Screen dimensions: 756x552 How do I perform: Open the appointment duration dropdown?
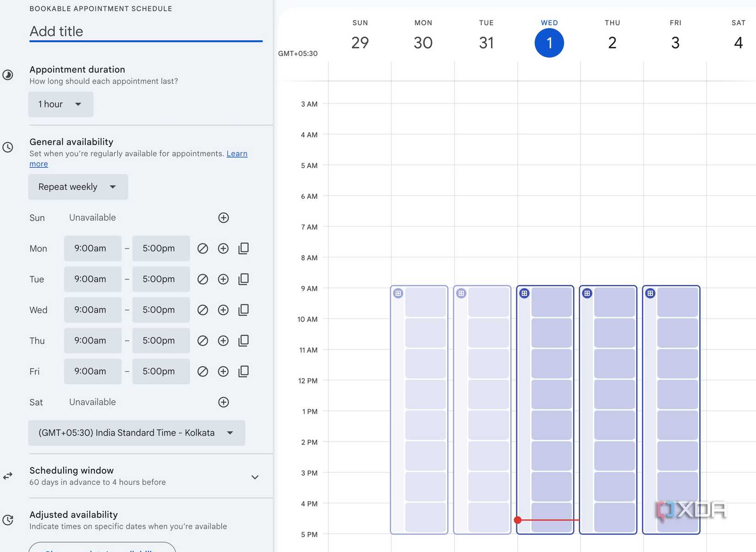coord(60,104)
